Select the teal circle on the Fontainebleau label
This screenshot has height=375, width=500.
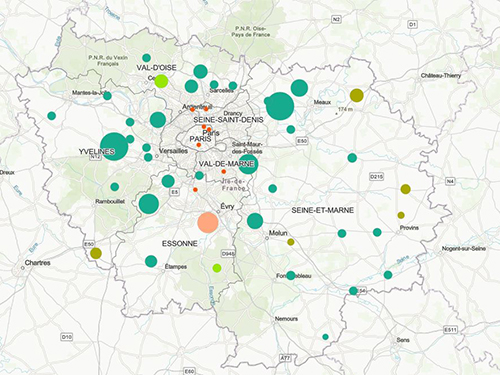[x=291, y=275]
